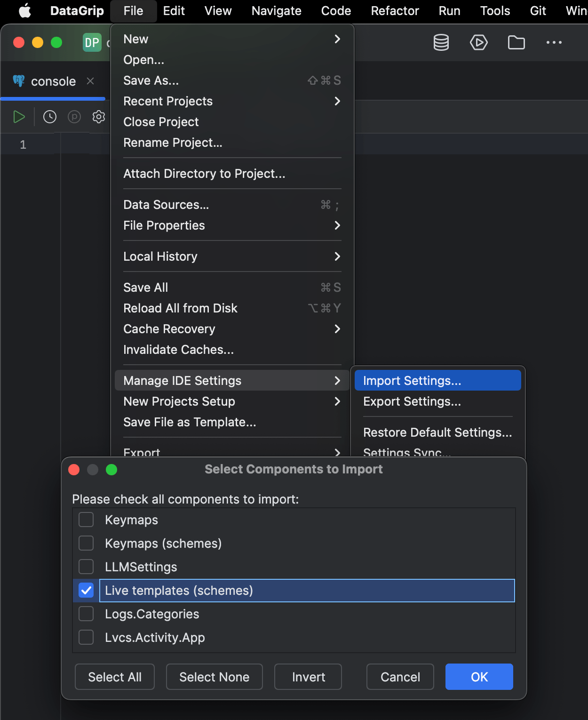Choose Import Settings... in submenu
Image resolution: width=588 pixels, height=720 pixels.
coord(438,381)
